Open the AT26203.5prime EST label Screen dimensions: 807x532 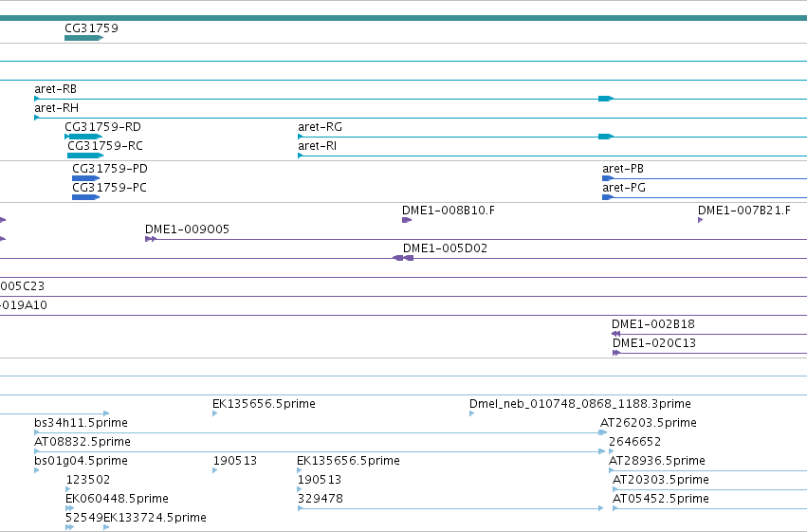point(649,422)
